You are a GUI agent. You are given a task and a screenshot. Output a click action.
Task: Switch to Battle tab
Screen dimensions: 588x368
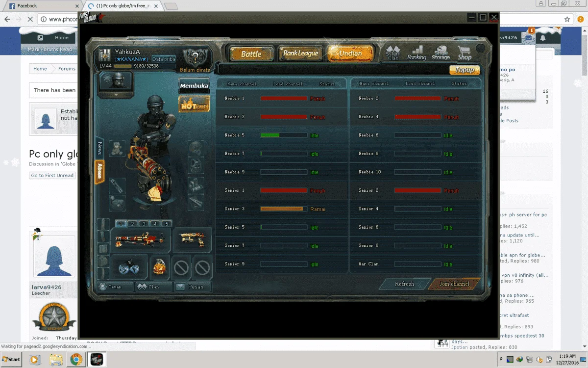251,54
